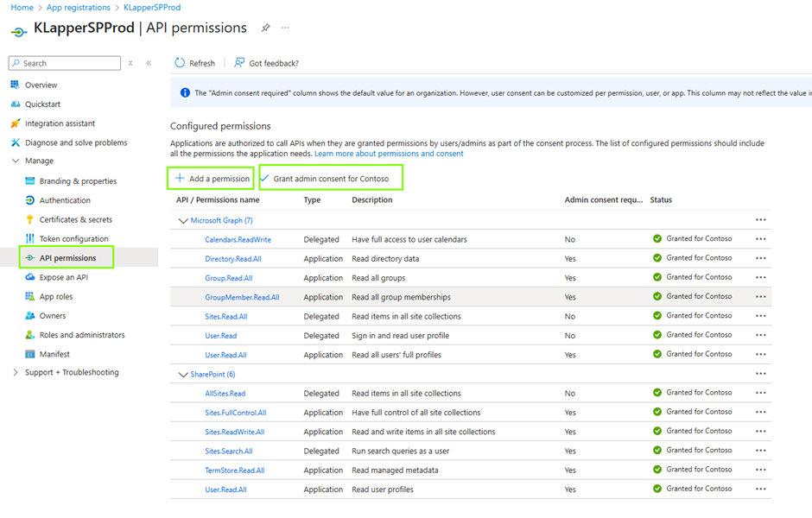Open the Group.Read.All permission link

229,278
